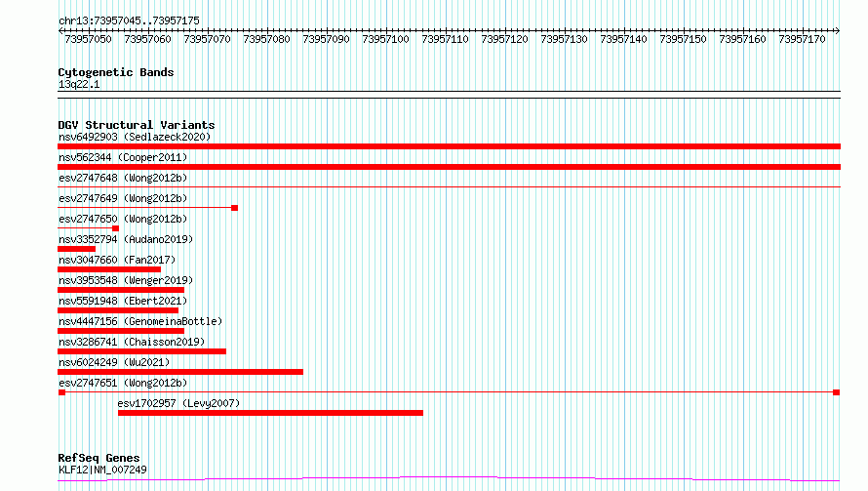Click the red bar of nsv6492903
Image resolution: width=868 pixels, height=491 pixels.
tap(449, 146)
